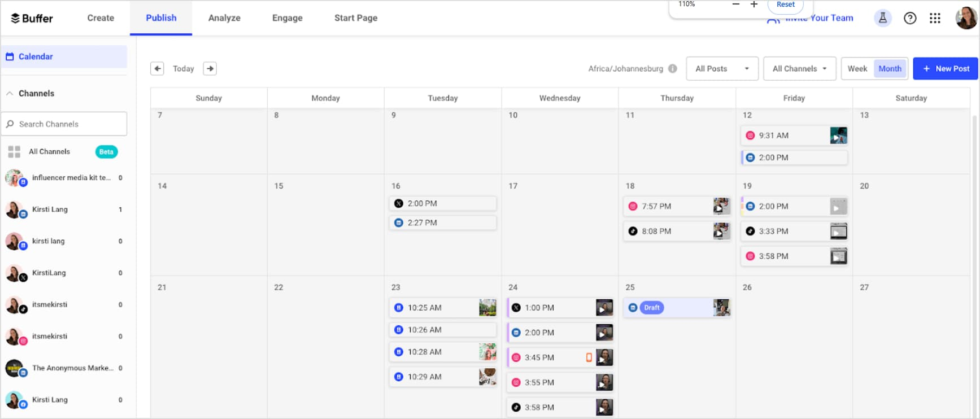Click the reminder phone icon on 3:45 PM post
Viewport: 980px width, 419px height.
coord(589,357)
